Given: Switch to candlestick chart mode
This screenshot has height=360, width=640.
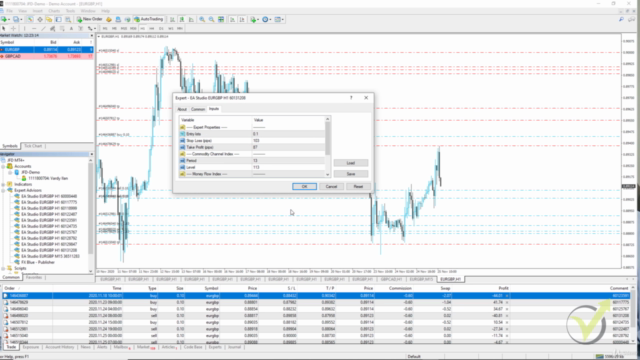Looking at the screenshot, I should coord(182,19).
